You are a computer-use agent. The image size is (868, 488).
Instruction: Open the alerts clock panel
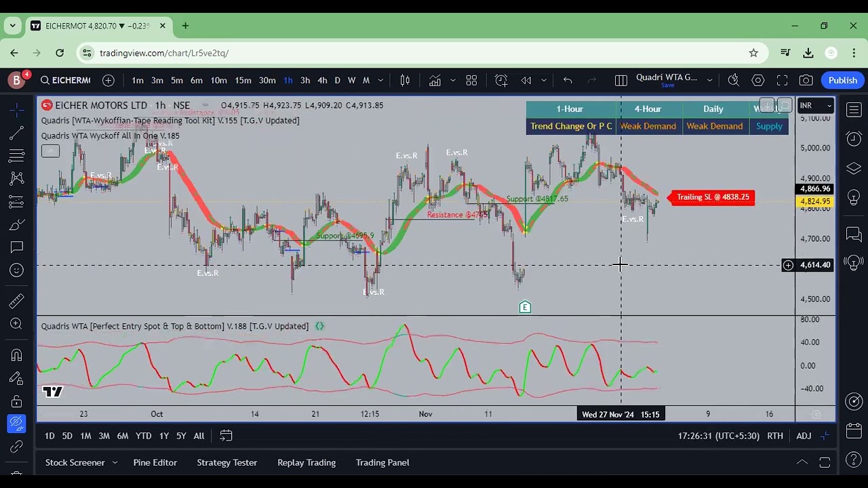(x=854, y=139)
